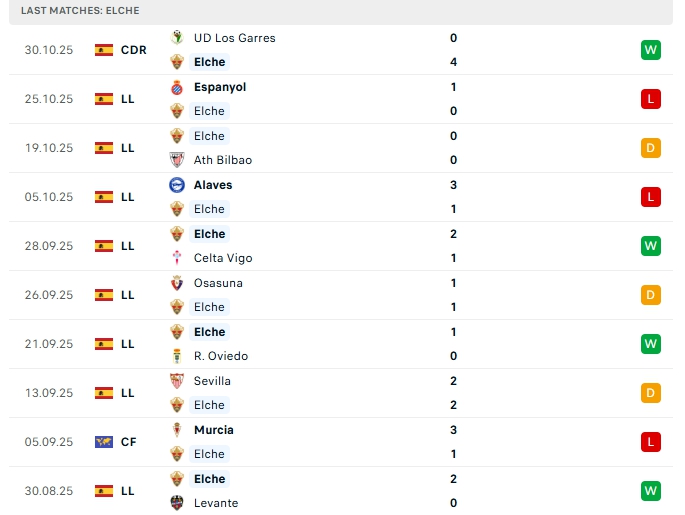Click the Alaves club crest icon
685x515 pixels.
coord(177,185)
